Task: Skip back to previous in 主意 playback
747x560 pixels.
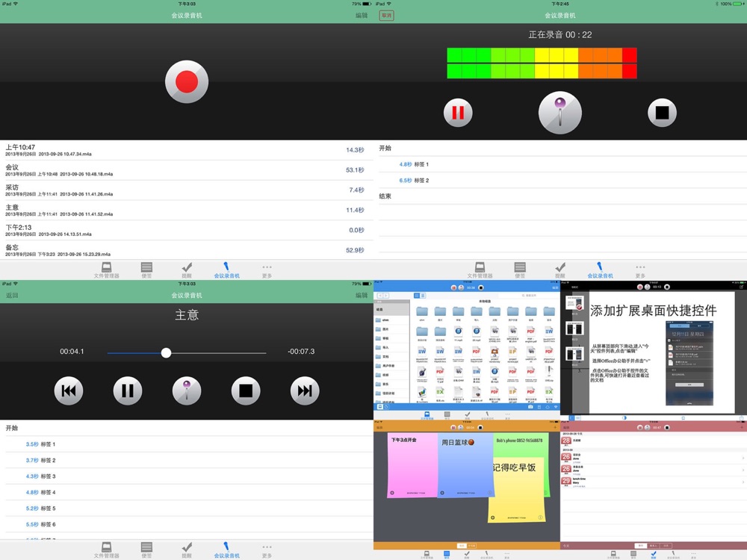Action: click(69, 390)
